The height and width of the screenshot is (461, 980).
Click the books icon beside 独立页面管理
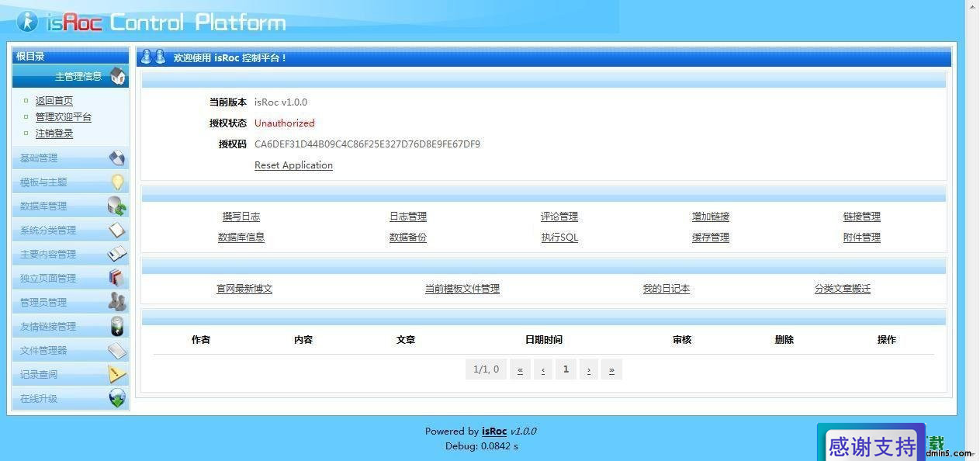[x=117, y=278]
